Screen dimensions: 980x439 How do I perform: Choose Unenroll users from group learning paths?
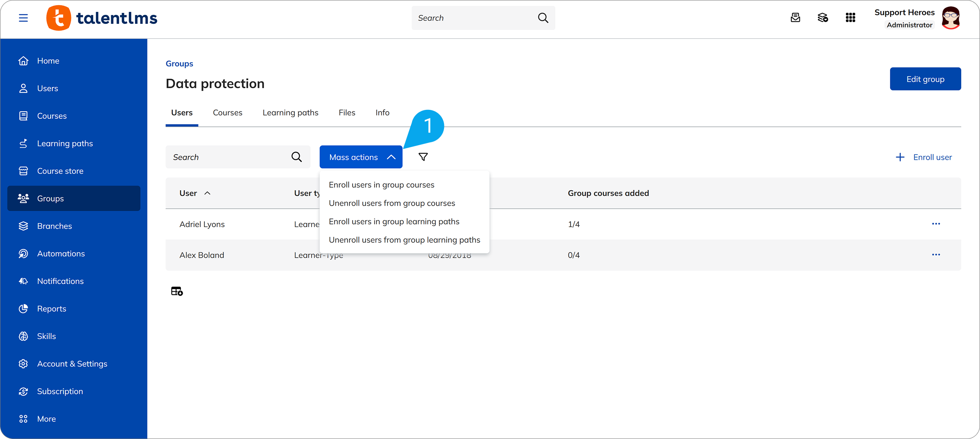404,240
